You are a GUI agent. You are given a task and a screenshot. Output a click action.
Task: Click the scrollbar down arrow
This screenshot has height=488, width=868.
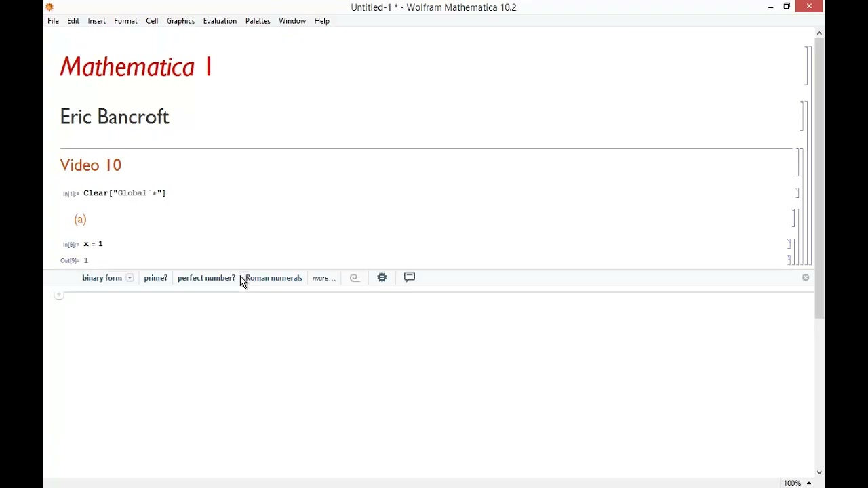click(819, 472)
